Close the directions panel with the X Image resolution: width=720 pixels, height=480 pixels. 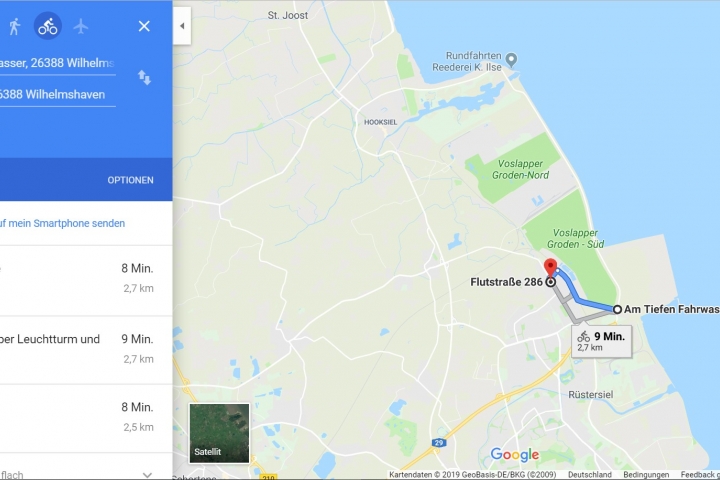pyautogui.click(x=144, y=26)
